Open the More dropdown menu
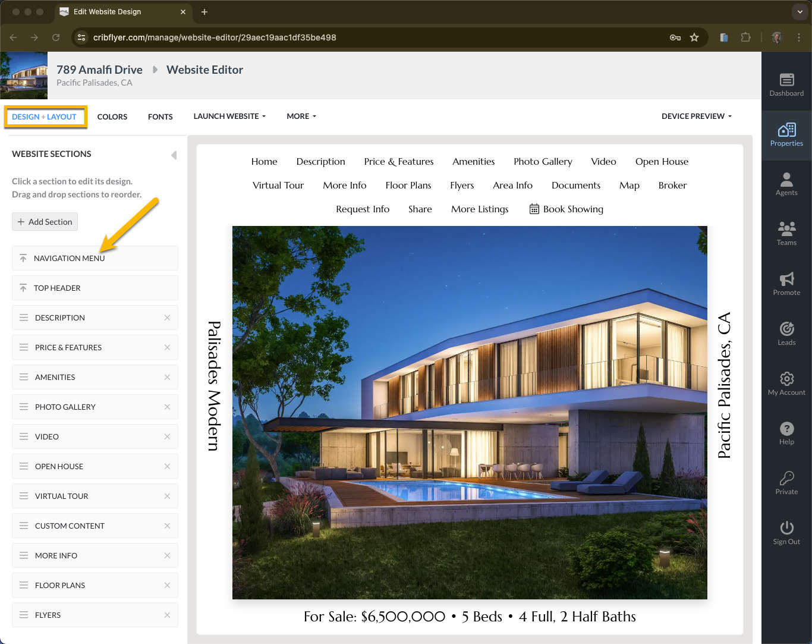Viewport: 812px width, 644px height. (x=301, y=117)
